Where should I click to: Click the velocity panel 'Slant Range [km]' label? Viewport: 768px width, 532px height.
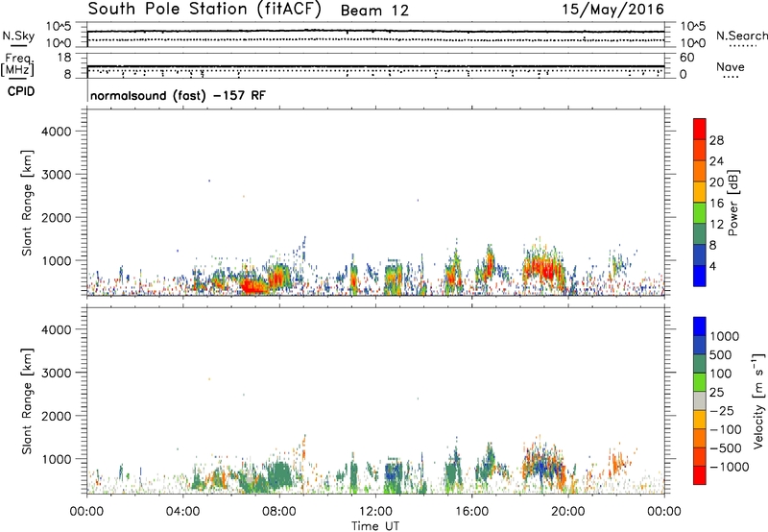pos(27,401)
